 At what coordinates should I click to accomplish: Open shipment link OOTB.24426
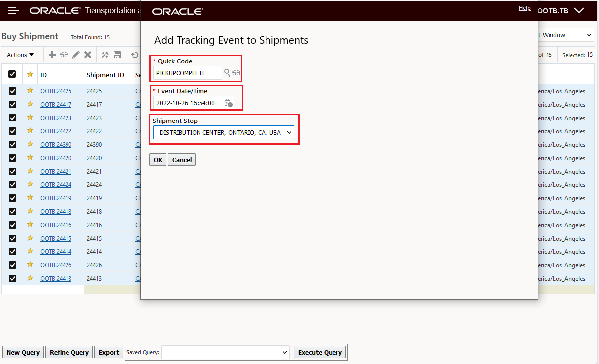56,265
